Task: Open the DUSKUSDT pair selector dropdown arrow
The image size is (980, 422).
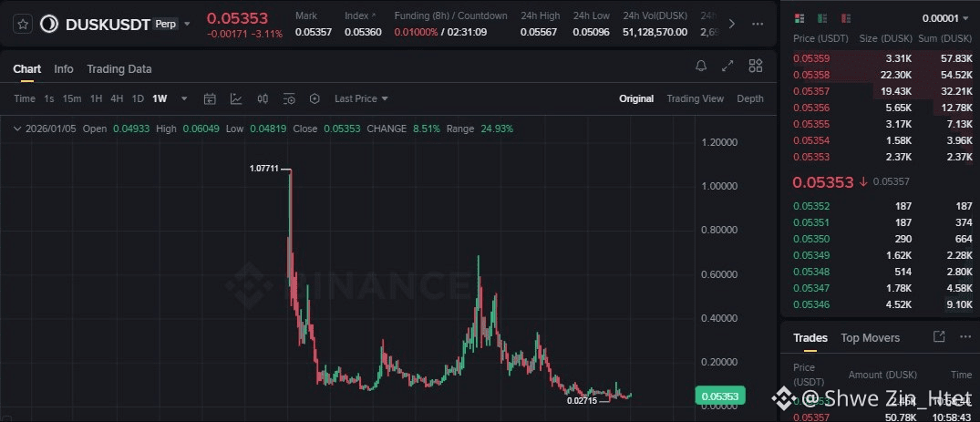Action: point(187,25)
